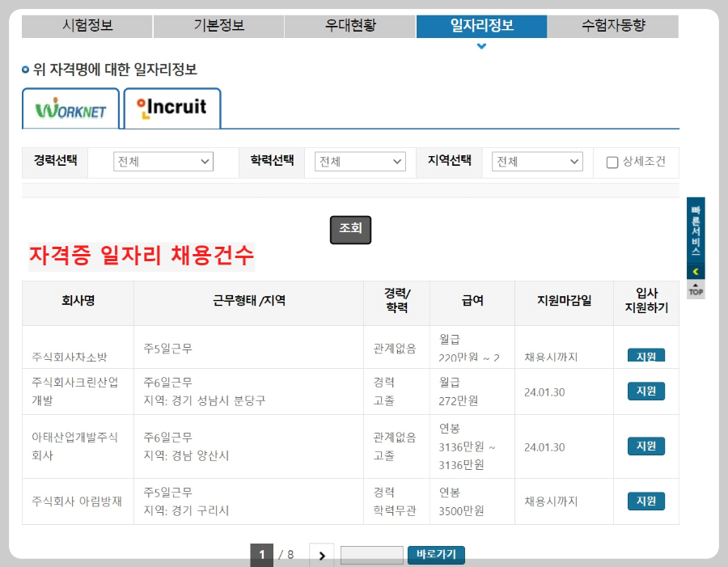Select the 기본정보 tab
Viewport: 728px width, 567px height.
[x=218, y=25]
